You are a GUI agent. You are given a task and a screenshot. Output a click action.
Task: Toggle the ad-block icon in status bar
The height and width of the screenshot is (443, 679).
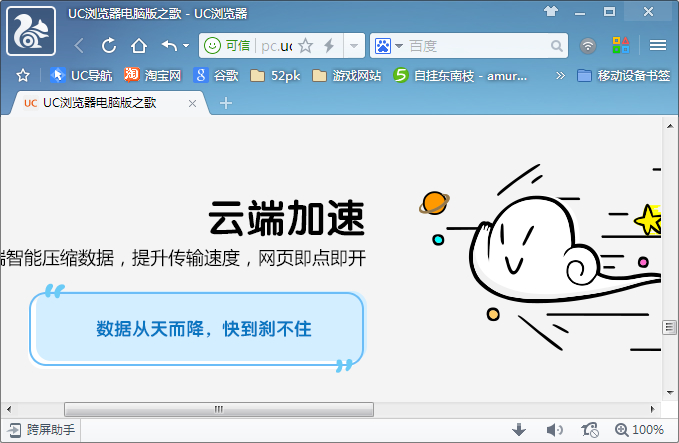click(x=590, y=430)
